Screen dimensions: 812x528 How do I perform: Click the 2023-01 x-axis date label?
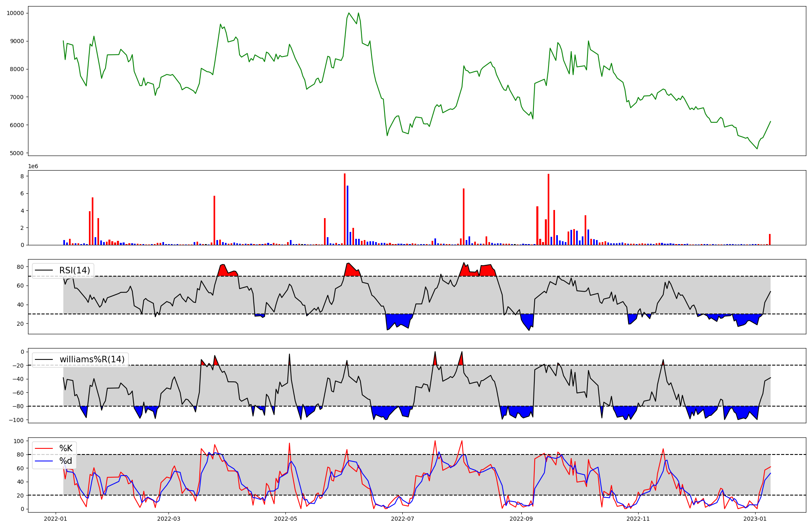[x=755, y=519]
